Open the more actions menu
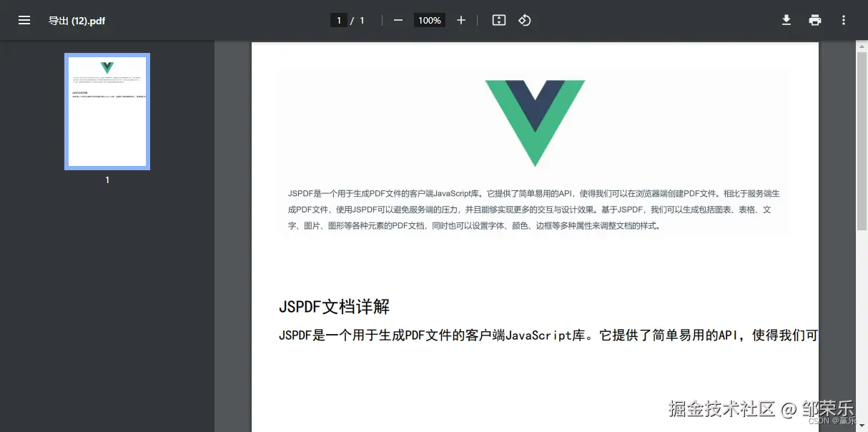 pyautogui.click(x=844, y=20)
